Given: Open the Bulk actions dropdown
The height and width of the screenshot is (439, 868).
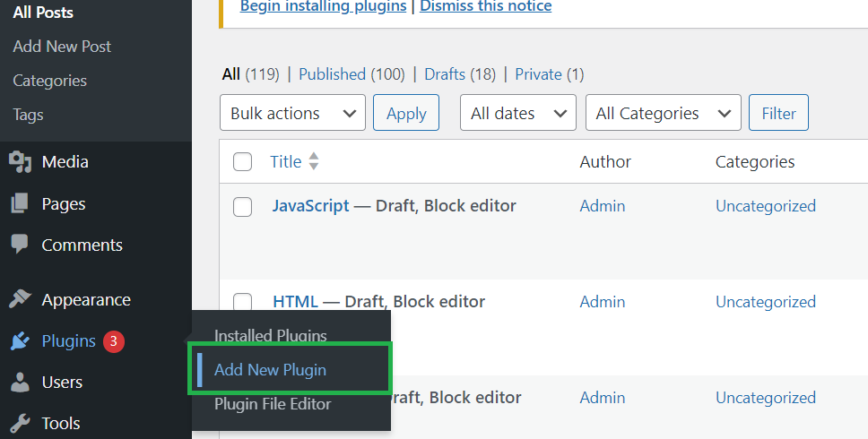Looking at the screenshot, I should tap(292, 114).
